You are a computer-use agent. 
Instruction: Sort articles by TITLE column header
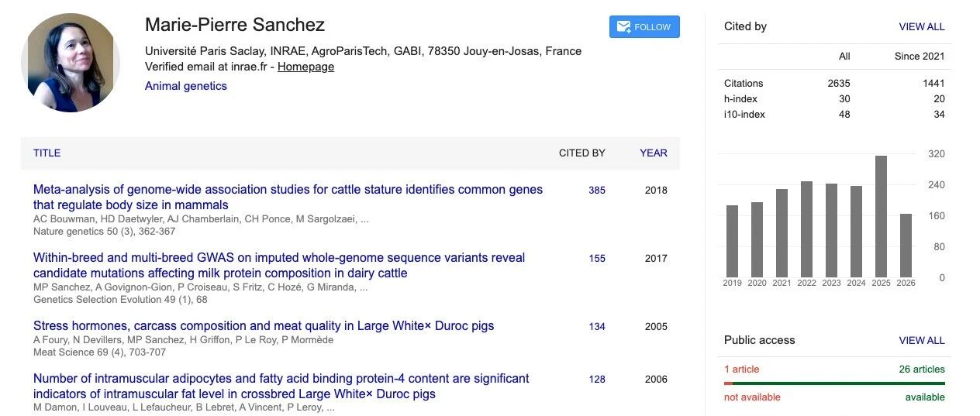47,153
